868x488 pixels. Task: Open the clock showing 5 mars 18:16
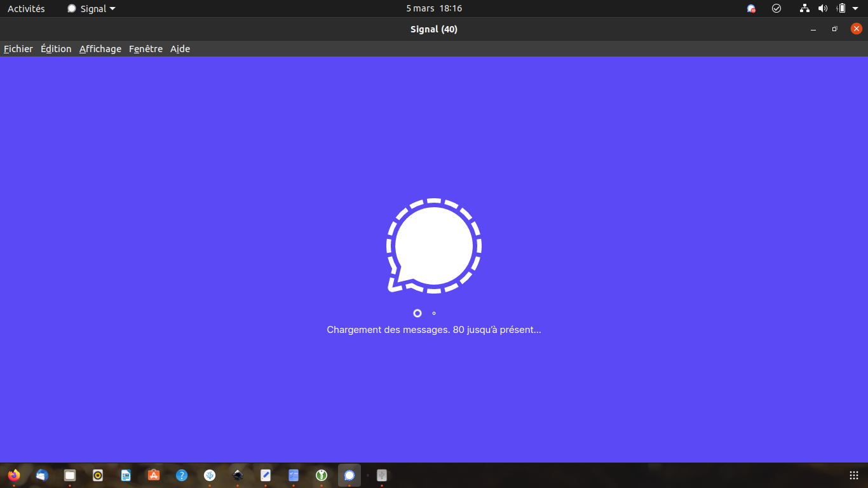(434, 9)
